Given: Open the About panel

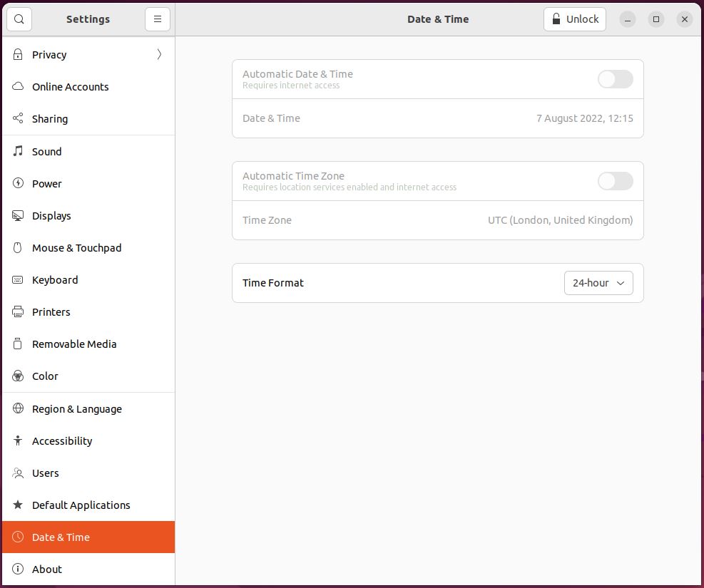Looking at the screenshot, I should pos(47,569).
